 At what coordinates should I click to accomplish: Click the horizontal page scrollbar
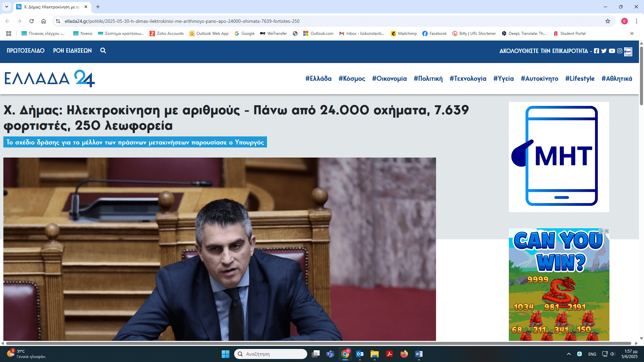pyautogui.click(x=319, y=343)
